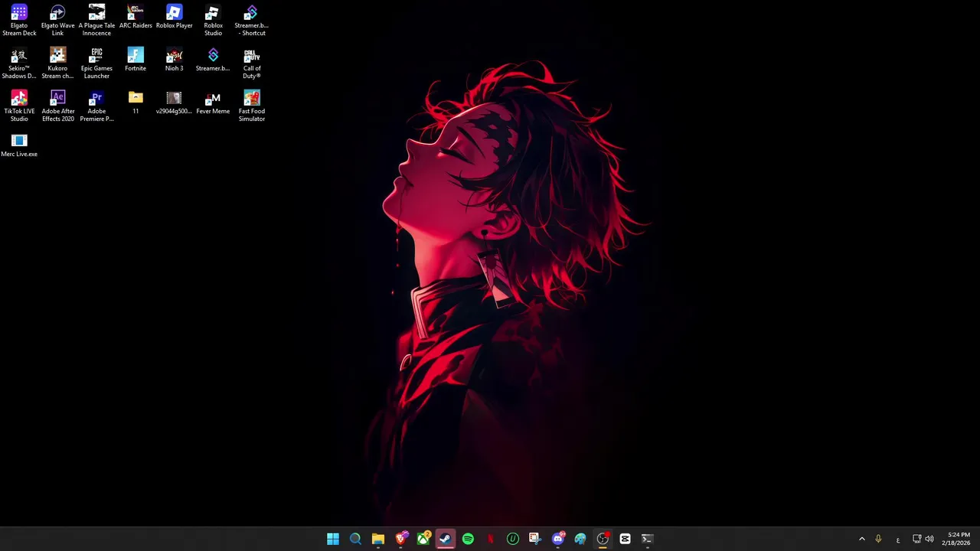Screen dimensions: 980x551
Task: Open Brave browser from the taskbar
Action: pos(400,539)
